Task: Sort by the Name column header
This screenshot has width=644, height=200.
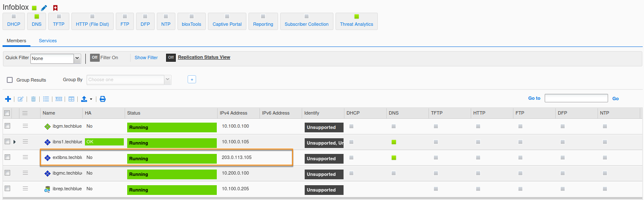Action: [61, 113]
